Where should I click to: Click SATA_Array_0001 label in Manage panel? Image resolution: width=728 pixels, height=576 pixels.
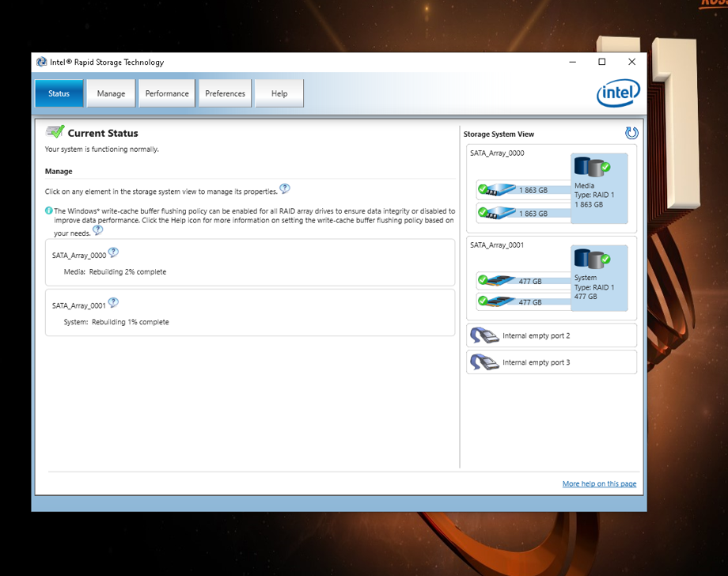79,305
